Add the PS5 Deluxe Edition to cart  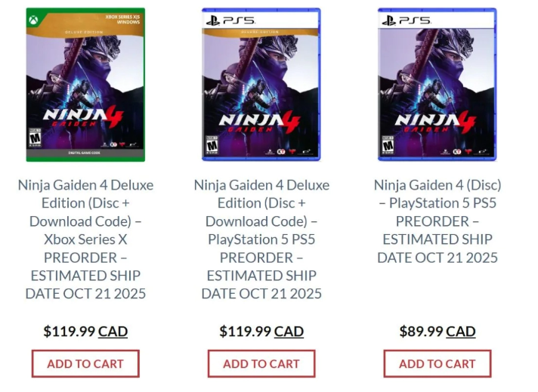(261, 363)
